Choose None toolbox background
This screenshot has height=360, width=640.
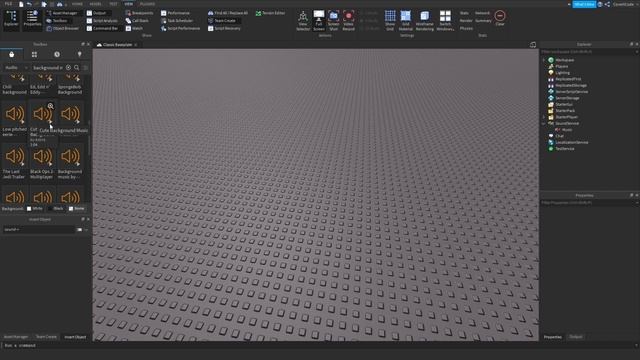tap(76, 209)
